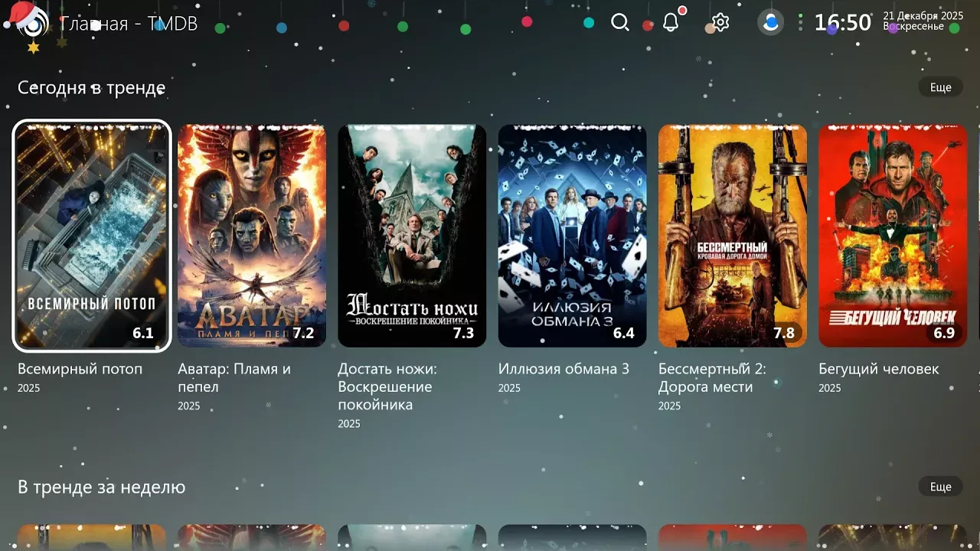Open Бессмертный 2 movie poster
The height and width of the screenshot is (551, 980).
(732, 236)
